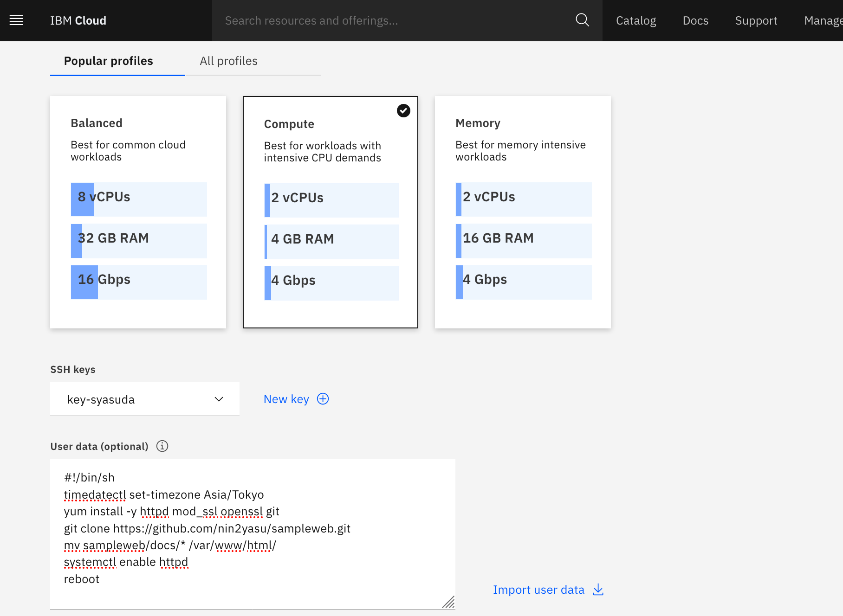Open the hamburger navigation menu
This screenshot has height=616, width=843.
(16, 20)
